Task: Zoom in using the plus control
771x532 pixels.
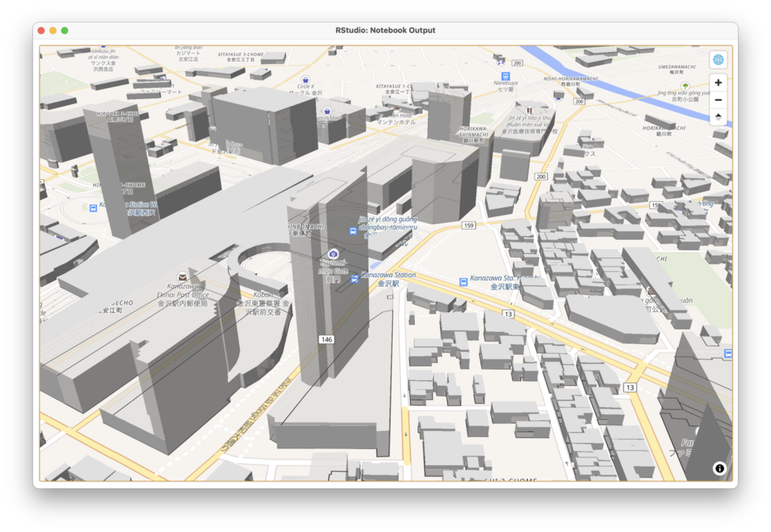Action: coord(719,82)
